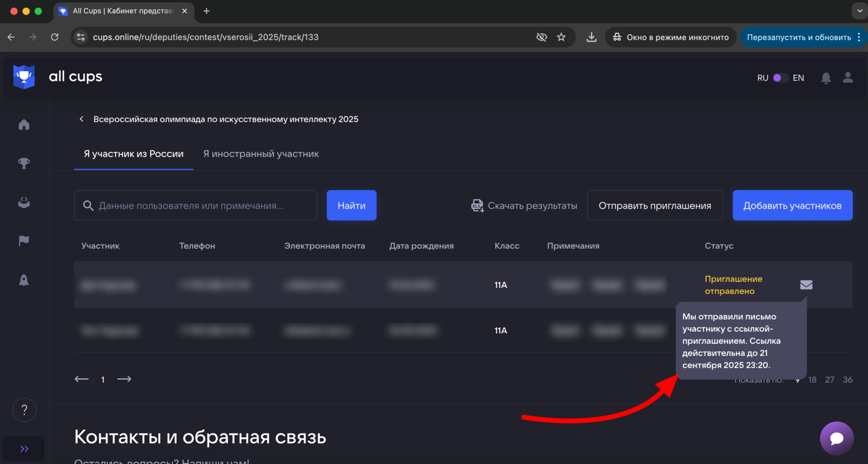Image resolution: width=868 pixels, height=464 pixels.
Task: Click 'Приглашение отправлено' status text
Action: [733, 285]
